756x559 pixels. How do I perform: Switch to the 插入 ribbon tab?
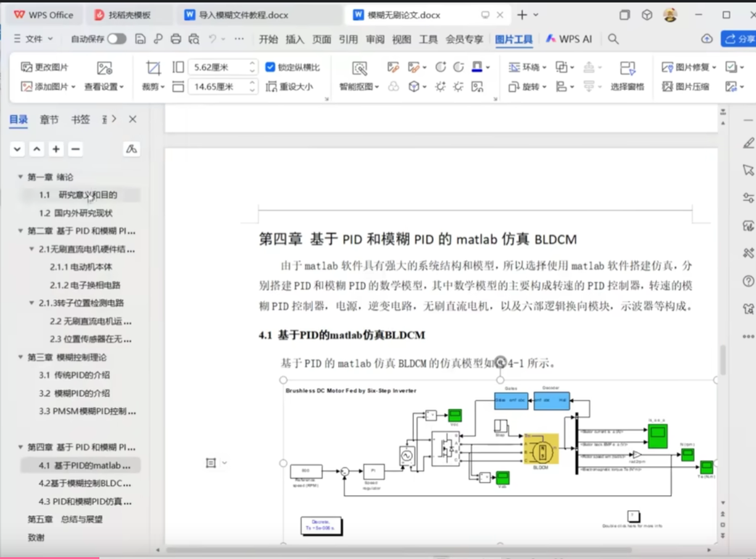pyautogui.click(x=294, y=39)
